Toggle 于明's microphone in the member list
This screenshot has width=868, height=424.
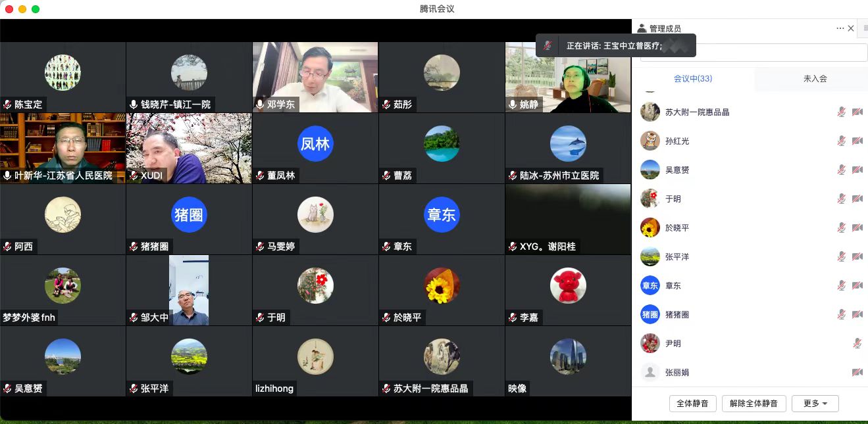tap(841, 199)
